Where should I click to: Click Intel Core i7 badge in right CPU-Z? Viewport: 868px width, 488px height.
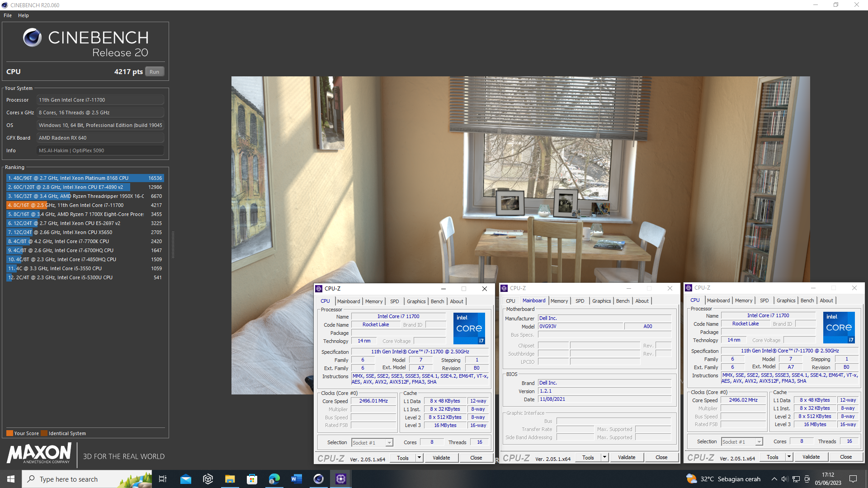tap(839, 328)
